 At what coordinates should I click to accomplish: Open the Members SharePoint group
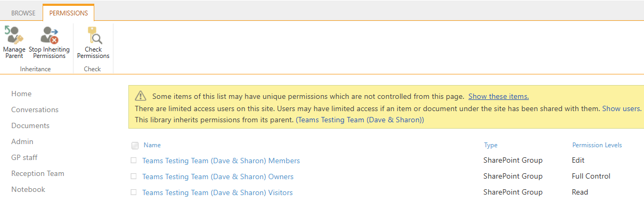221,161
